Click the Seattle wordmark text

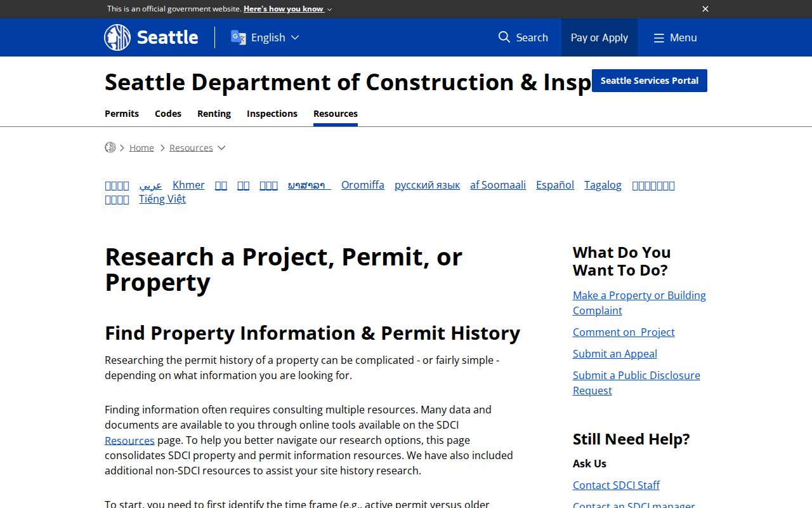click(x=167, y=37)
